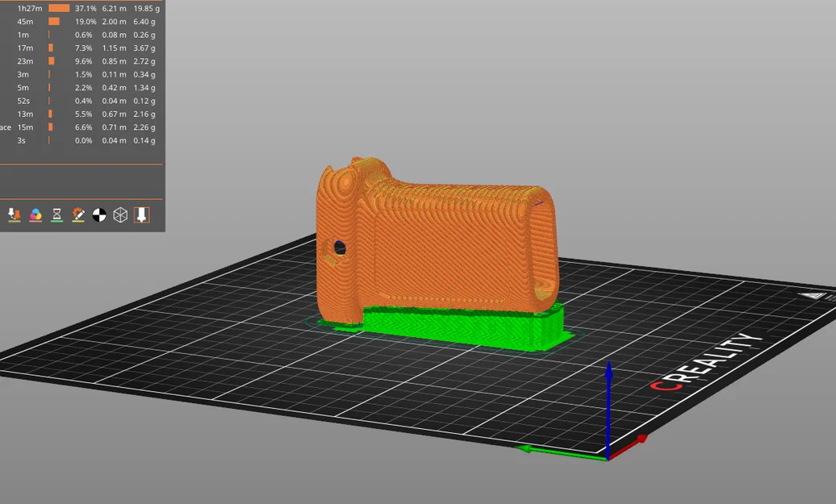Screen dimensions: 836x504
Task: Toggle the legend row showing 1m 0.6%
Action: point(81,35)
